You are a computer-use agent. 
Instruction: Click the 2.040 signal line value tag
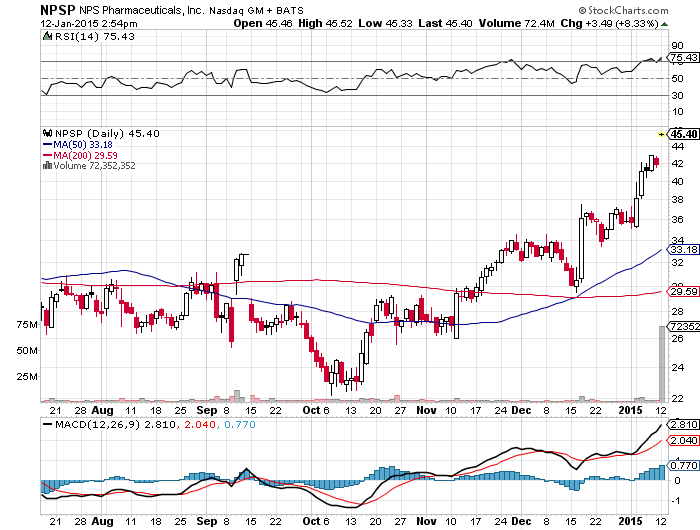click(x=683, y=441)
